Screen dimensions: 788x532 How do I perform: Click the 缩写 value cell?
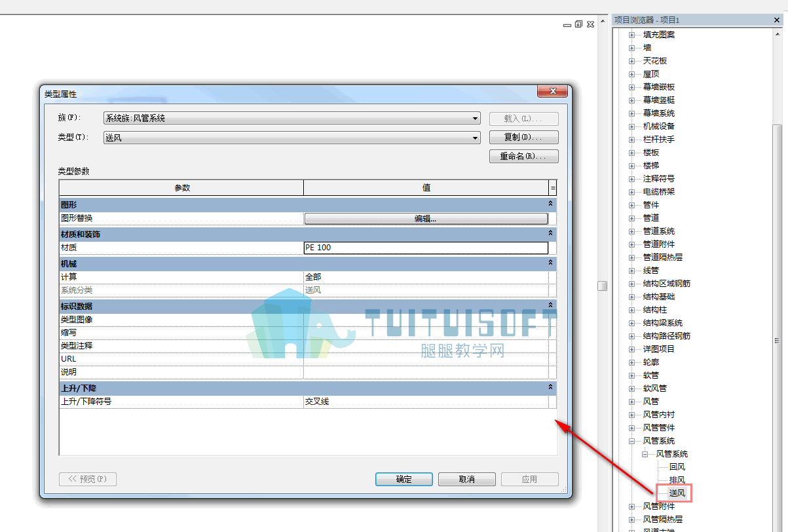(426, 333)
